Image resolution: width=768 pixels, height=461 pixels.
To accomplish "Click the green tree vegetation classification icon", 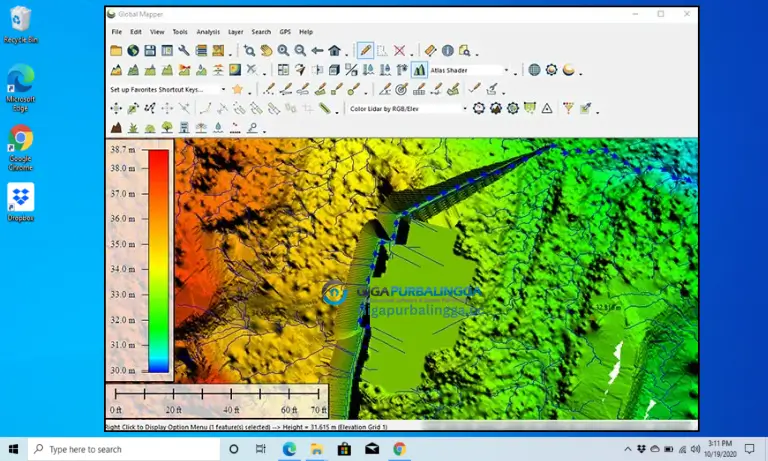I will tap(167, 128).
